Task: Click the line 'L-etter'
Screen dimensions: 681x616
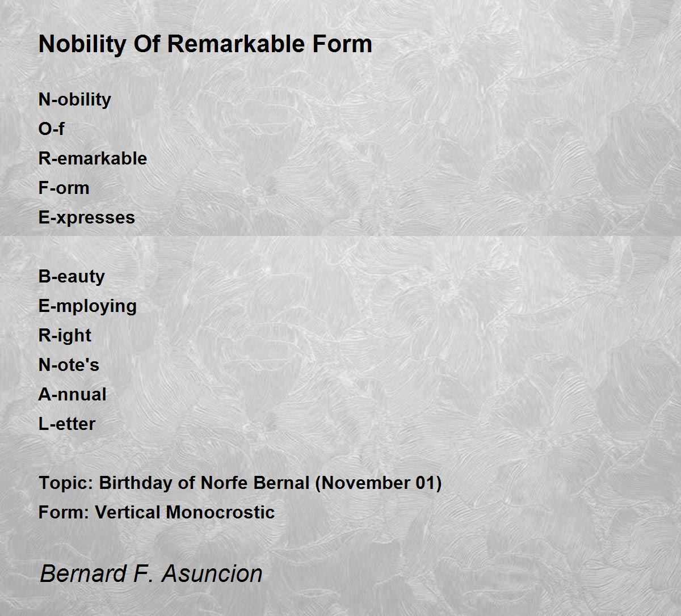Action: point(67,424)
